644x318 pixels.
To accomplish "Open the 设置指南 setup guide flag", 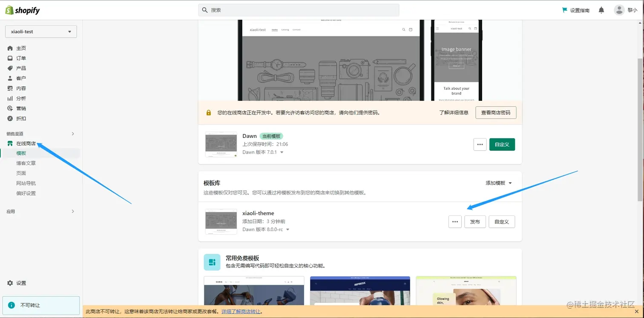I will point(576,10).
